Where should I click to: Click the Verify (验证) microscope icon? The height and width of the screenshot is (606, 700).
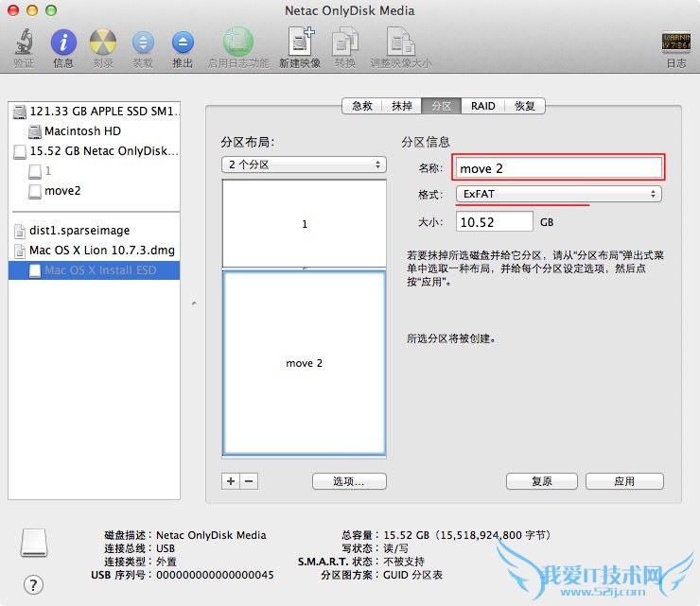pos(24,42)
